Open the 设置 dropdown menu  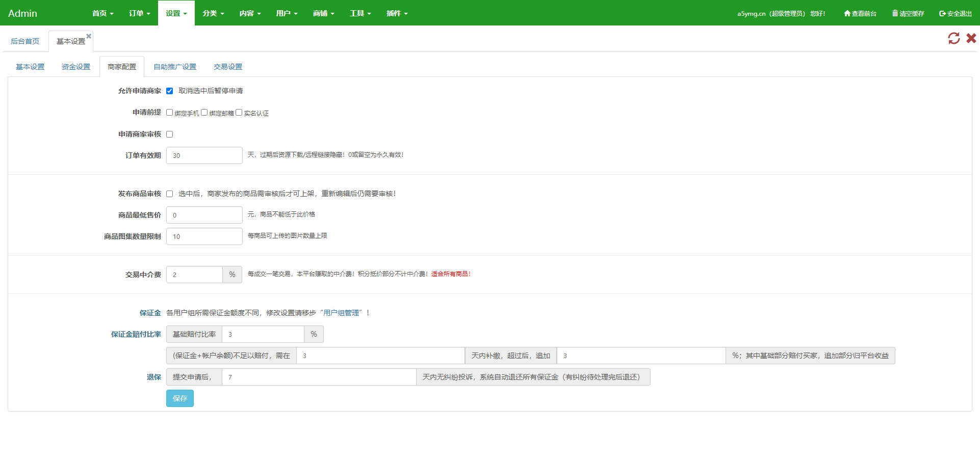pos(176,13)
